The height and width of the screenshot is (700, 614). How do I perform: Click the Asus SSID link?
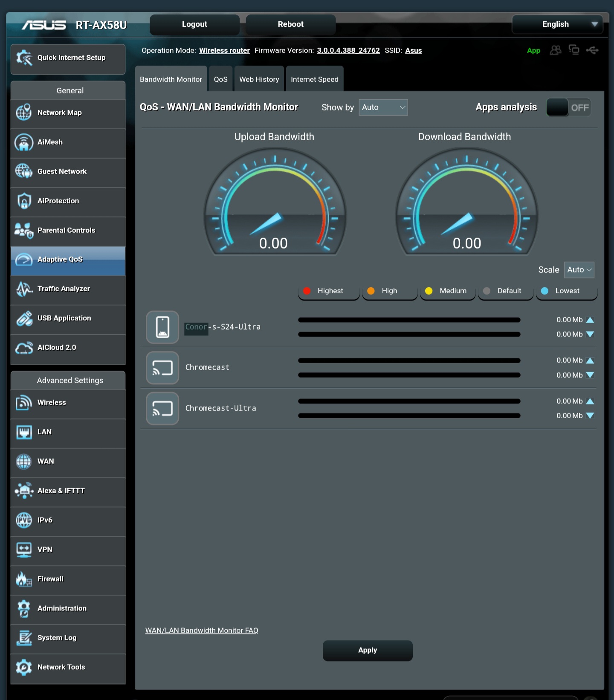(414, 50)
